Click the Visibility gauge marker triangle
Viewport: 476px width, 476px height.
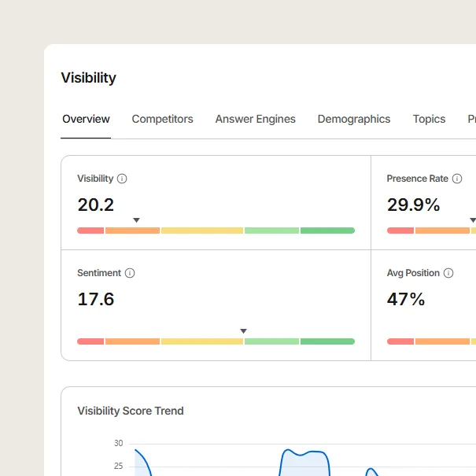(x=137, y=220)
